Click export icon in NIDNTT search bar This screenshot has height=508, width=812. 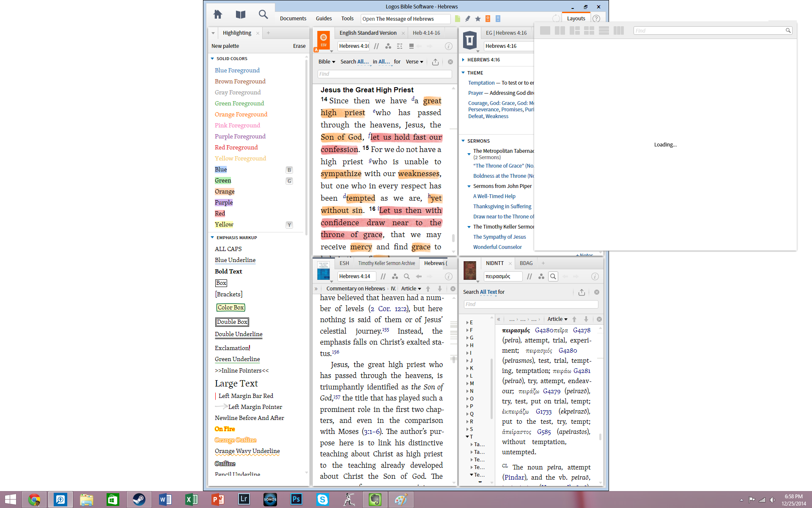pos(582,292)
